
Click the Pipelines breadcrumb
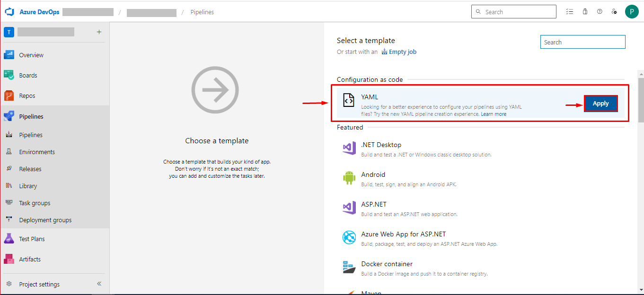coord(202,12)
